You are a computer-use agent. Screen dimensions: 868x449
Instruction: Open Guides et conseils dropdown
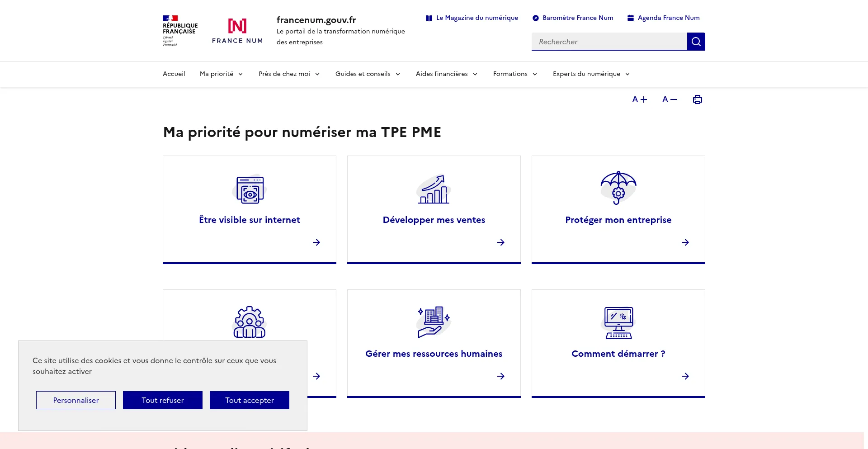(368, 74)
